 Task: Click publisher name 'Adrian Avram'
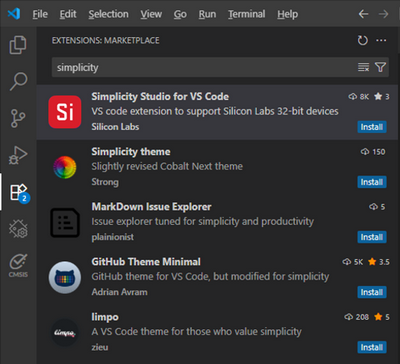pyautogui.click(x=119, y=292)
